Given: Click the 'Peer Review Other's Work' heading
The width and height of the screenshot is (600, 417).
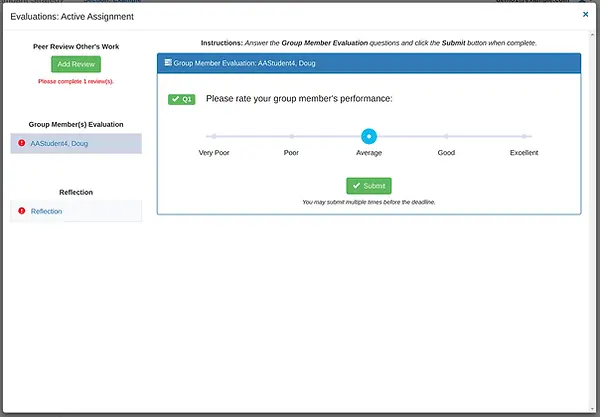Looking at the screenshot, I should [76, 47].
